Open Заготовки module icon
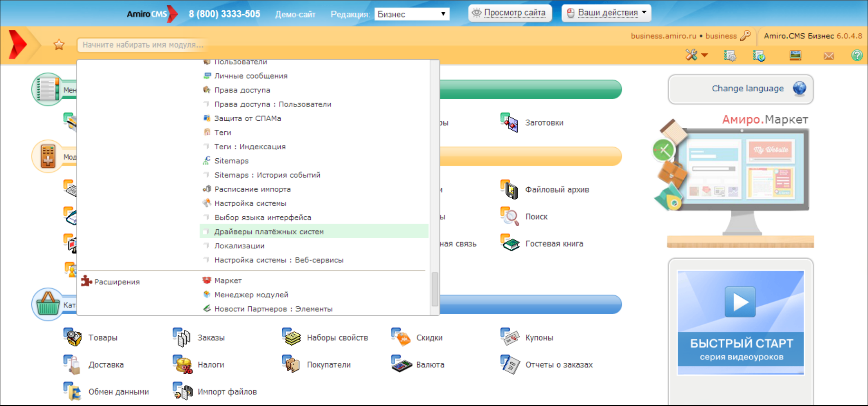Viewport: 868px width, 406px height. tap(510, 122)
